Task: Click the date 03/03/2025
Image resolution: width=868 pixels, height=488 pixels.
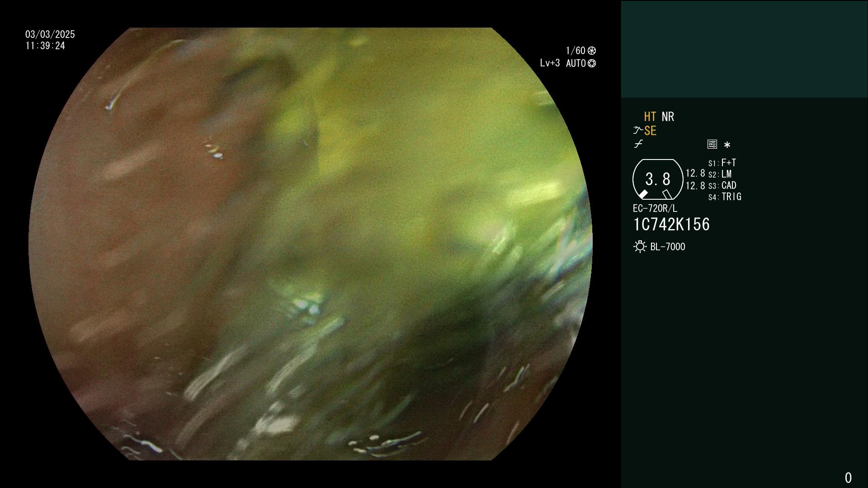Action: click(x=50, y=34)
